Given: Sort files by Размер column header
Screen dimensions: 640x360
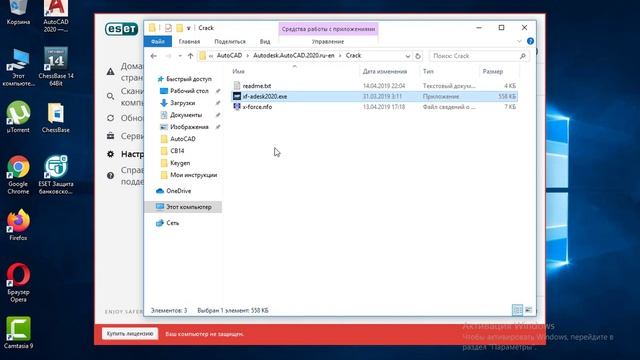Looking at the screenshot, I should (493, 71).
